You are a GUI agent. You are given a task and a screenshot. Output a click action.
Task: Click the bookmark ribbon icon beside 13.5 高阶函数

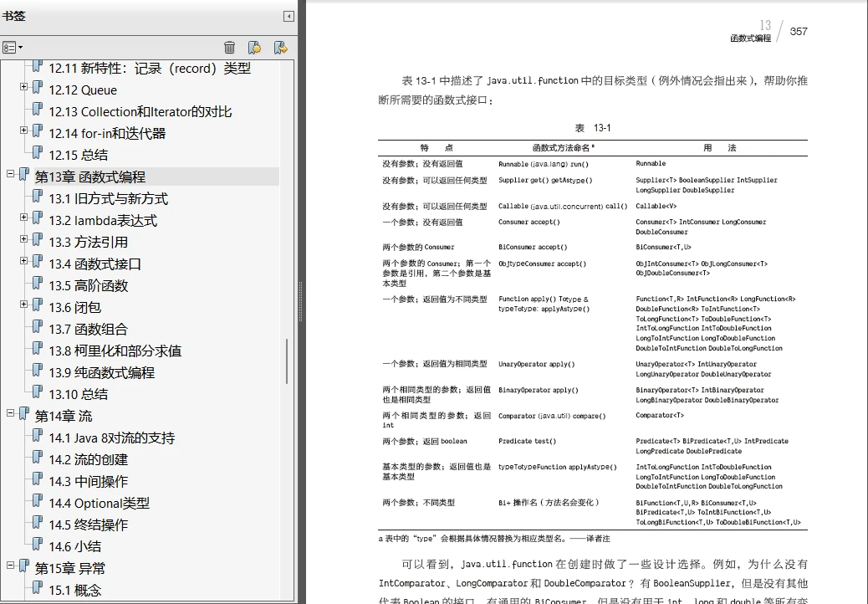coord(37,283)
